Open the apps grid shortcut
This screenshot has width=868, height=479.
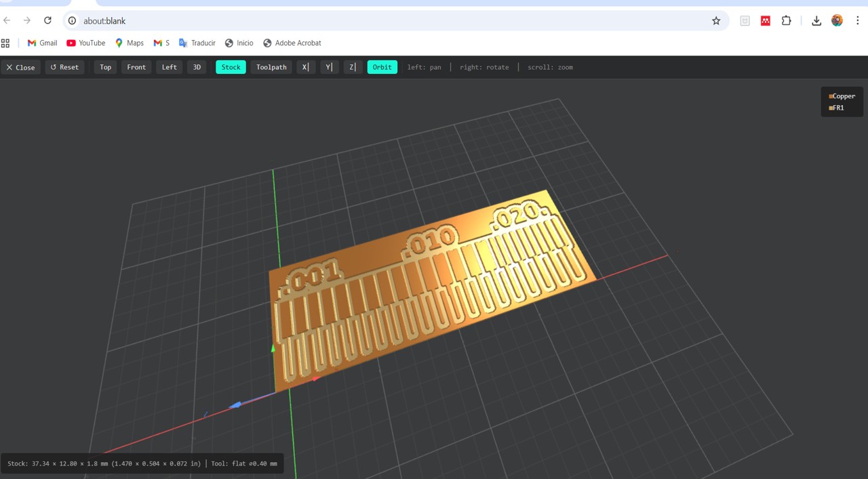point(5,43)
